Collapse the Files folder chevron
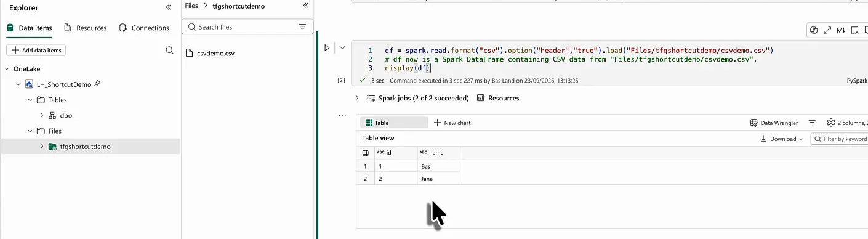Image resolution: width=868 pixels, height=239 pixels. [x=30, y=131]
